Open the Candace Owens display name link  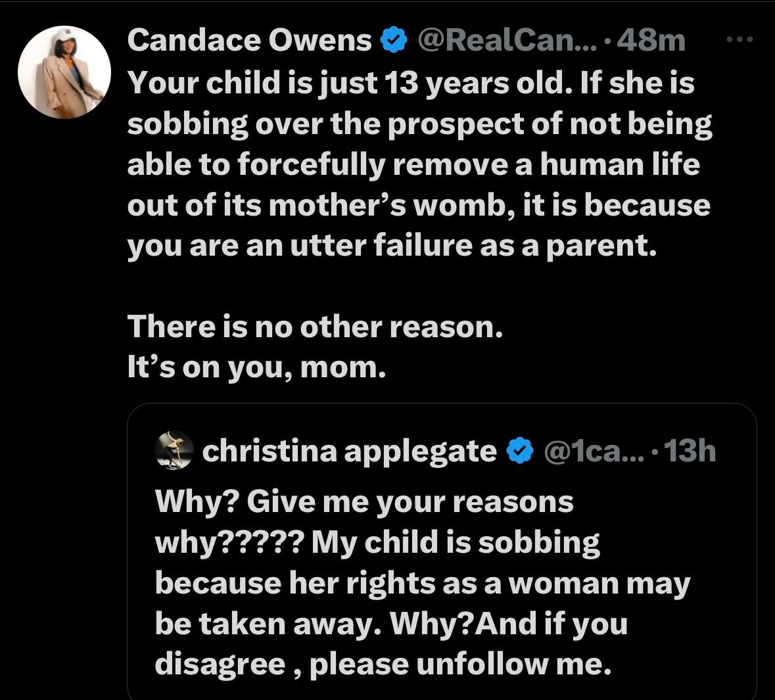(x=250, y=41)
